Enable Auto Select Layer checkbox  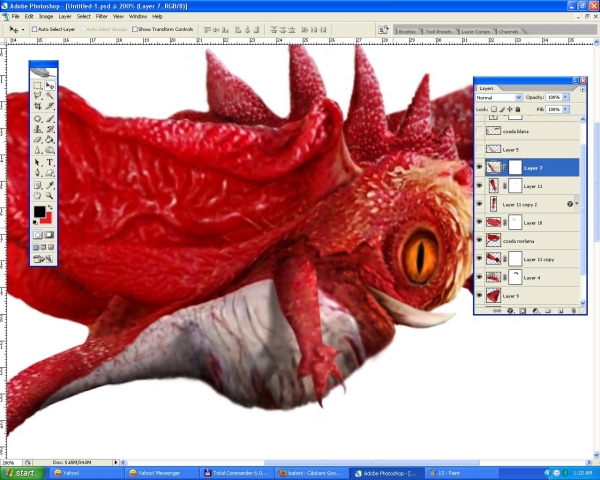point(34,29)
